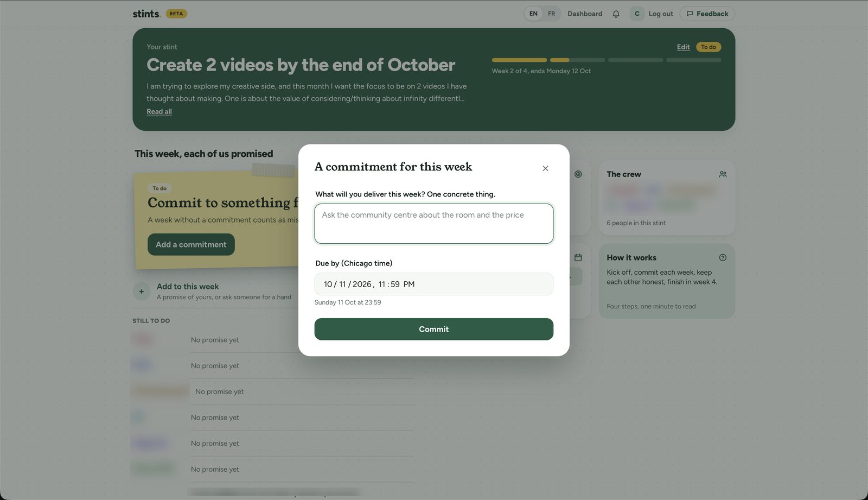Click the BETA badge
The height and width of the screenshot is (500, 868).
click(176, 14)
